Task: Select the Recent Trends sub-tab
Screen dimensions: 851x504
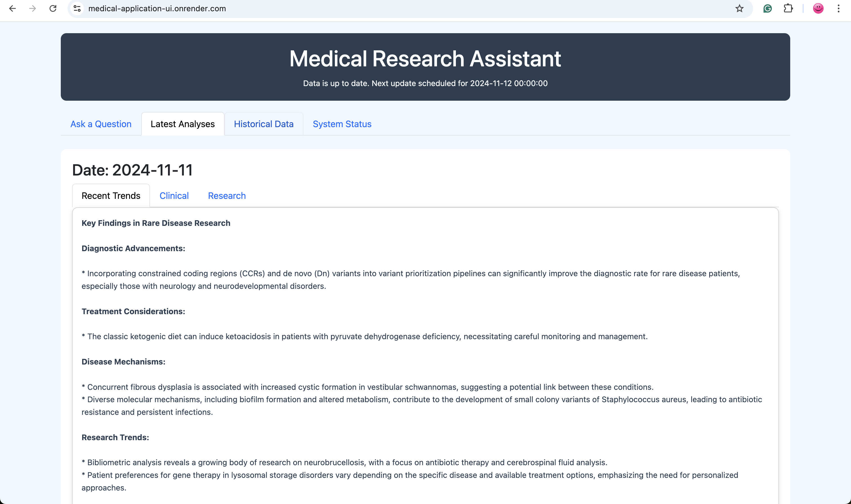Action: point(111,196)
